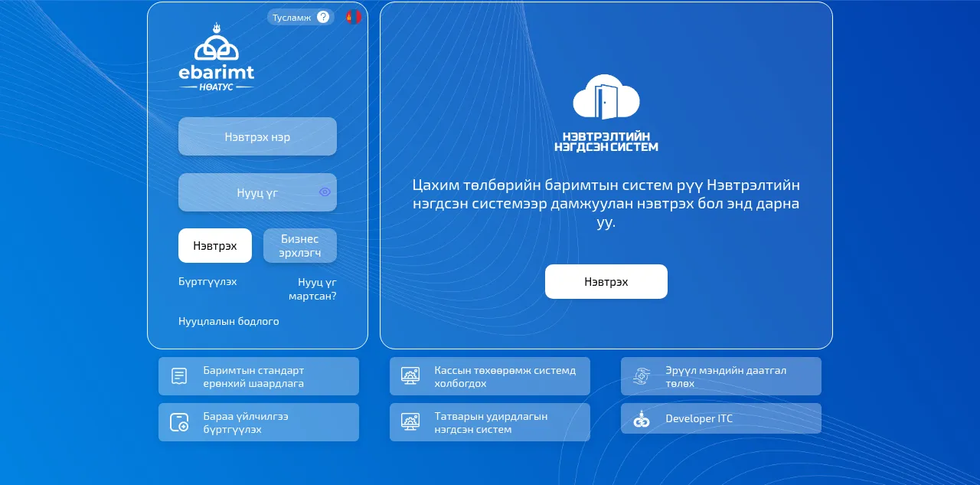The width and height of the screenshot is (980, 485).
Task: Click the Нууц үг мартсан? link
Action: (312, 289)
